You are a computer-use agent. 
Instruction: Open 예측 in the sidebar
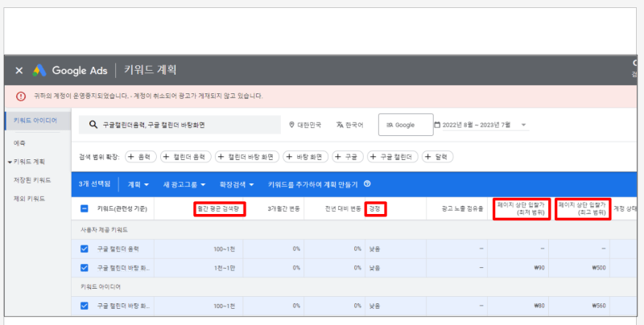click(x=19, y=143)
